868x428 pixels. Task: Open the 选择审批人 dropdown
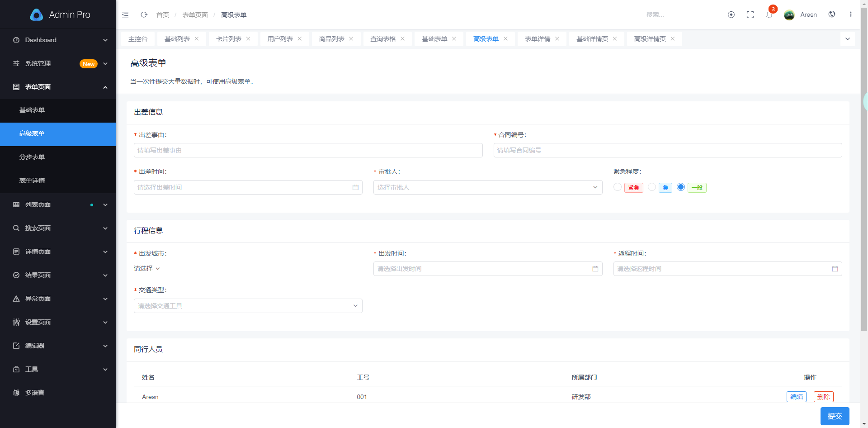[488, 187]
